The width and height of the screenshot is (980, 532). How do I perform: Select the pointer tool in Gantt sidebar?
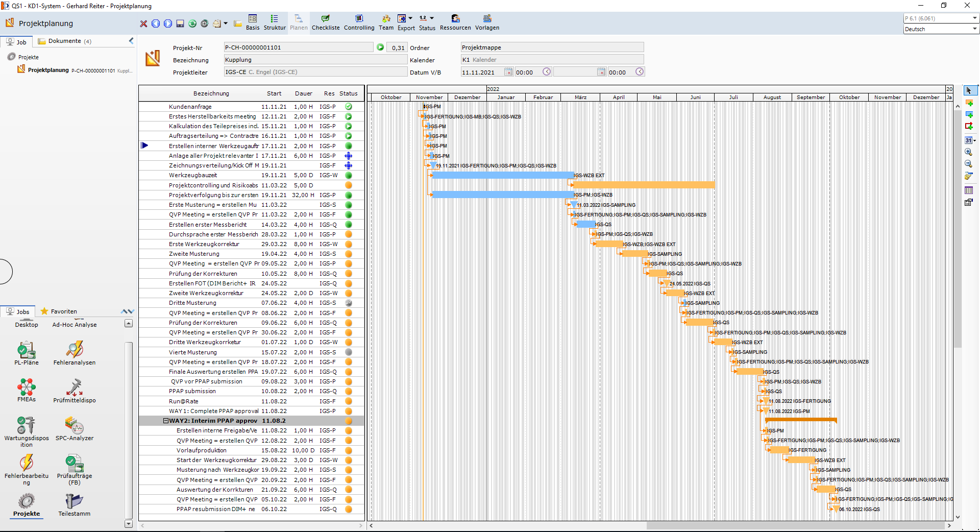(x=969, y=90)
